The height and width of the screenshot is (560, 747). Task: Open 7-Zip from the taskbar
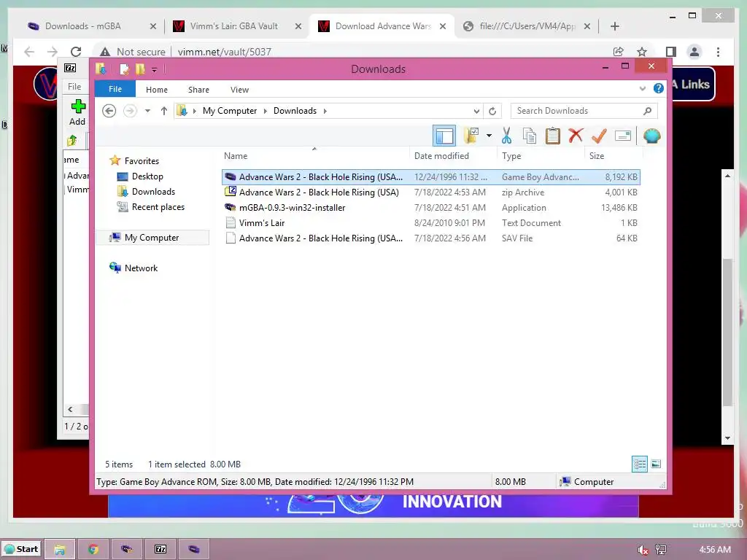[x=160, y=549]
